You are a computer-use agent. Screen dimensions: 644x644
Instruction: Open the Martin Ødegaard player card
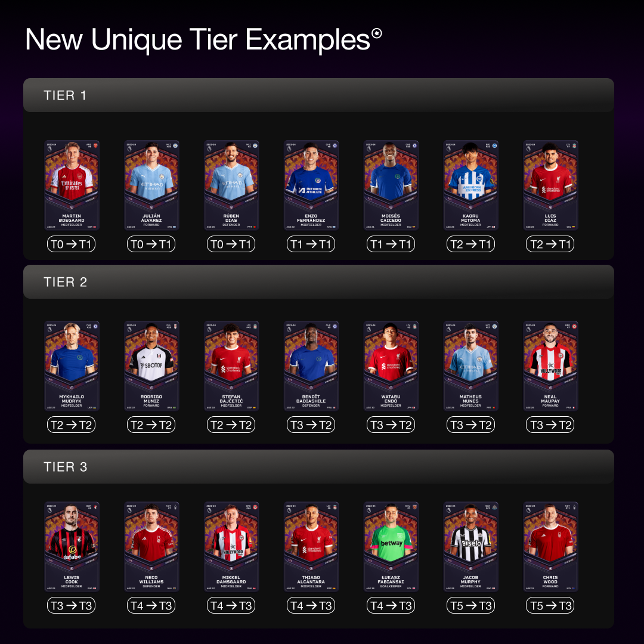[x=72, y=185]
